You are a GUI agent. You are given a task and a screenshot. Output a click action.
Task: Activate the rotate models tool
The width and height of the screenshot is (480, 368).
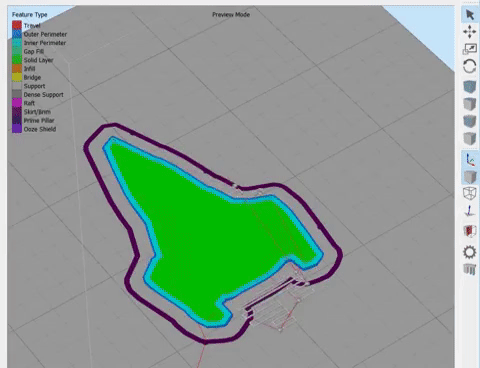[470, 66]
